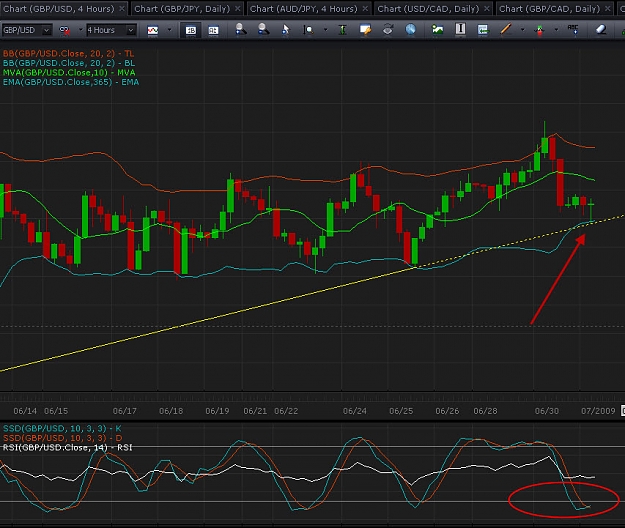Click the SSD D line legend label
This screenshot has height=528, width=625.
[63, 438]
